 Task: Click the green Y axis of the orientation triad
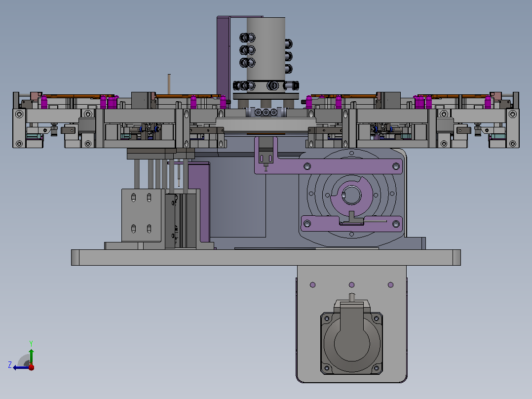click(x=31, y=357)
